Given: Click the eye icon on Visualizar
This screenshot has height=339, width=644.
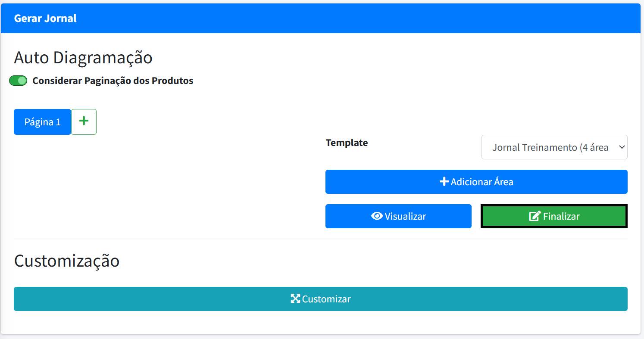Looking at the screenshot, I should pos(377,216).
